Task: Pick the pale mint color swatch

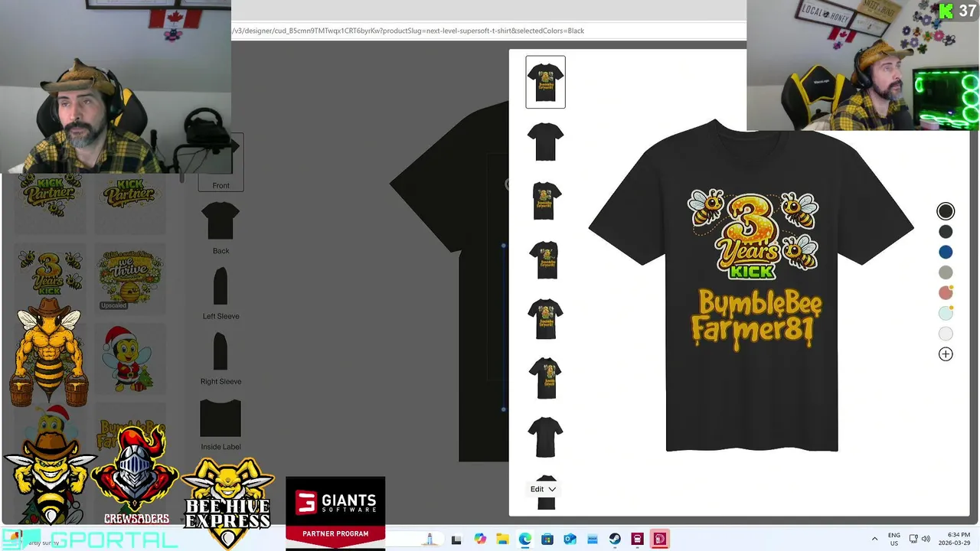Action: [946, 314]
